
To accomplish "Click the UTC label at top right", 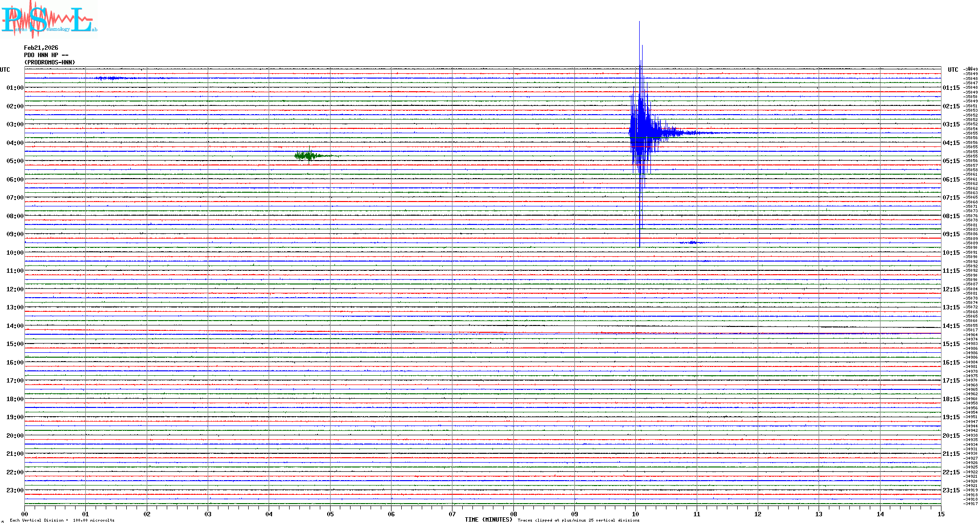I will tap(953, 70).
